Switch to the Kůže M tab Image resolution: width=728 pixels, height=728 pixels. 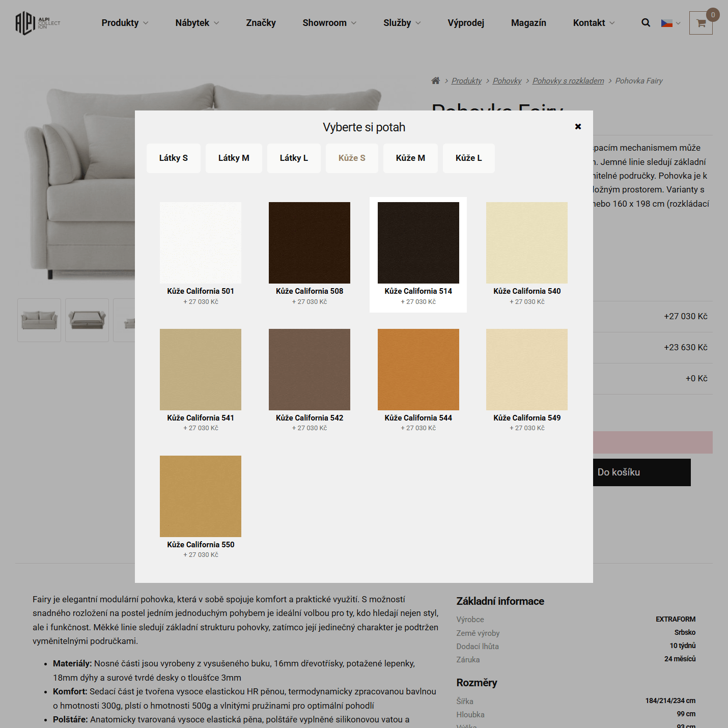(410, 158)
